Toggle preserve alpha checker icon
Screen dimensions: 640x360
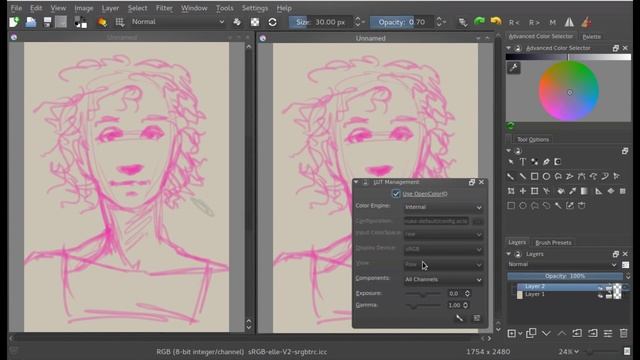(x=255, y=22)
